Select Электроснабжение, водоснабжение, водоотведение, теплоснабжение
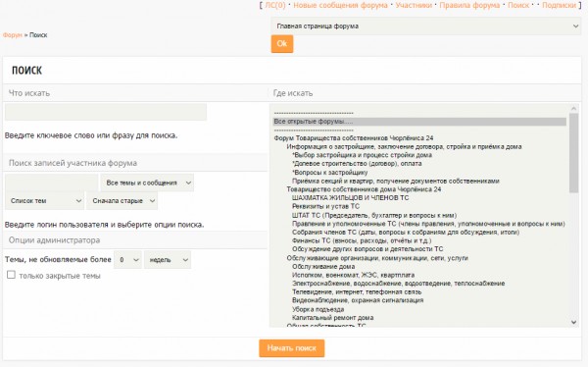The width and height of the screenshot is (588, 367). pyautogui.click(x=398, y=284)
